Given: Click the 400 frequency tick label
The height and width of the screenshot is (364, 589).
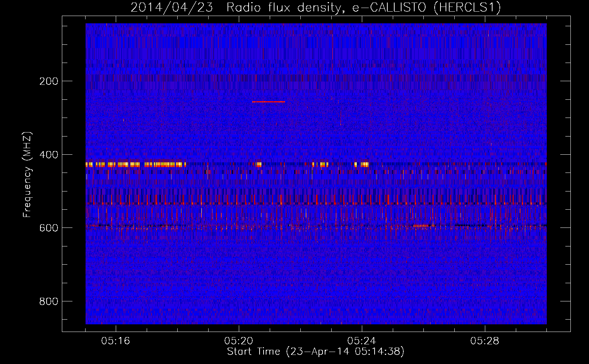Looking at the screenshot, I should pos(49,155).
